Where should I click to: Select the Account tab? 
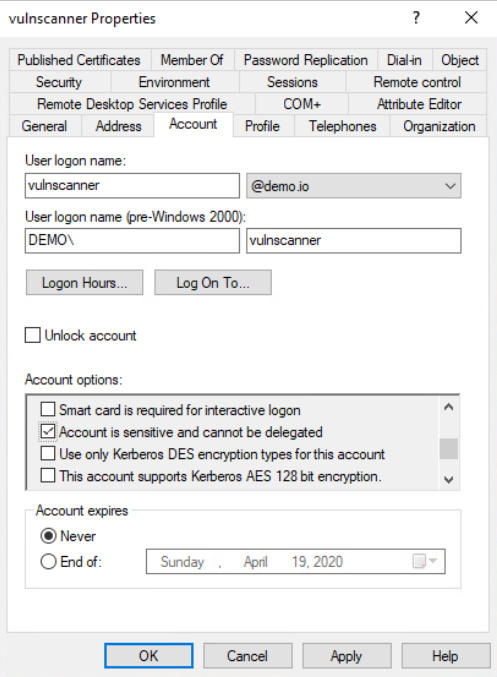coord(193,124)
